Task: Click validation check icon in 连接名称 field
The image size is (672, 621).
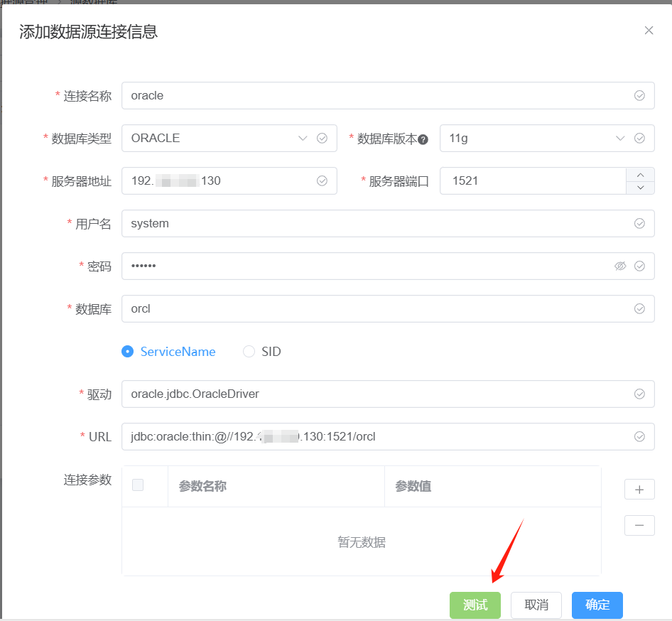Action: [639, 96]
